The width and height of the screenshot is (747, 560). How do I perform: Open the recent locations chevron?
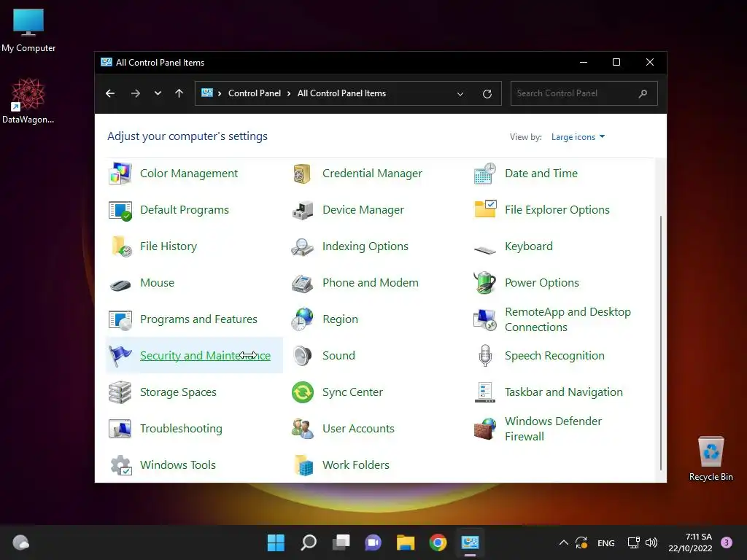tap(158, 93)
